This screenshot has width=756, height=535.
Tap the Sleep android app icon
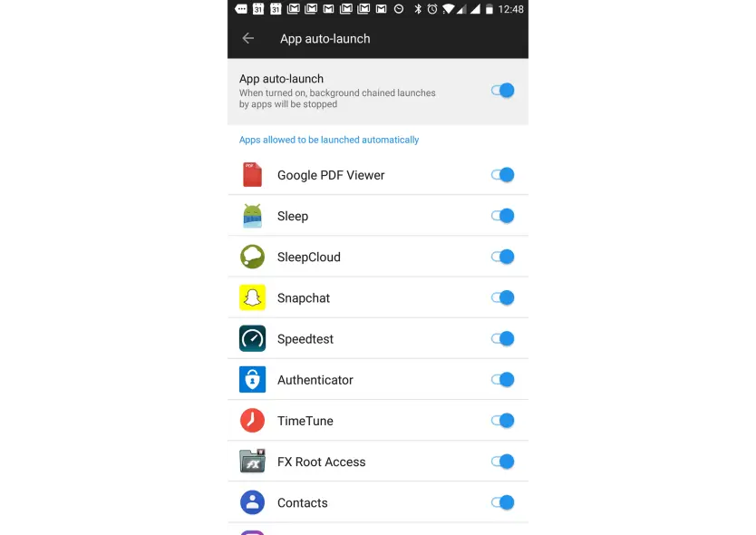(252, 216)
